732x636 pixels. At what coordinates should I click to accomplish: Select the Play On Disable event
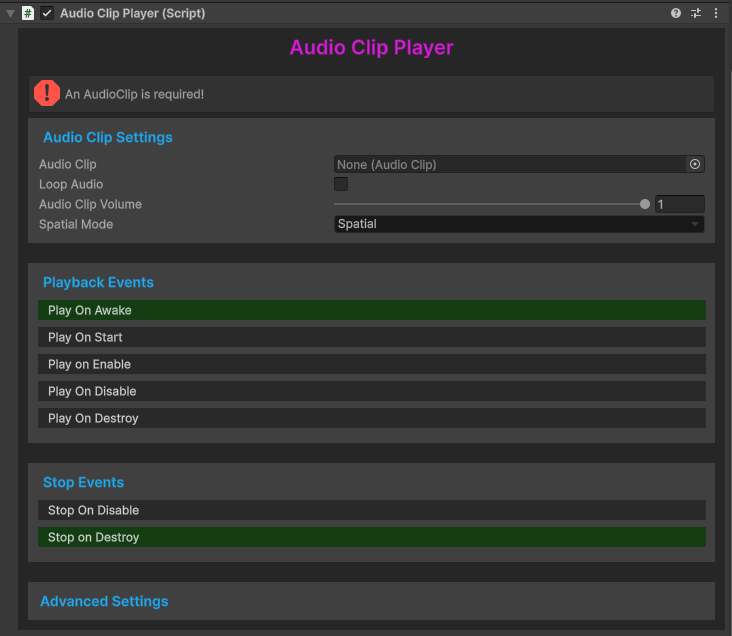tap(371, 391)
